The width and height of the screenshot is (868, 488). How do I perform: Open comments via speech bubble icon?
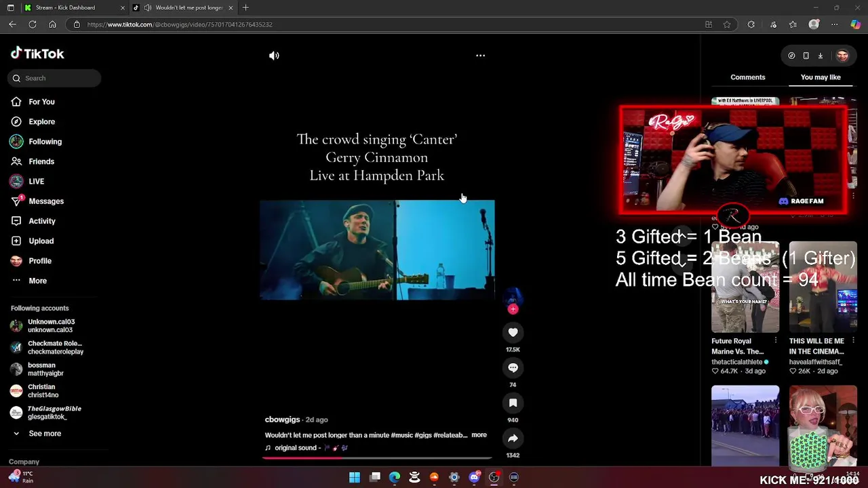[x=513, y=367]
